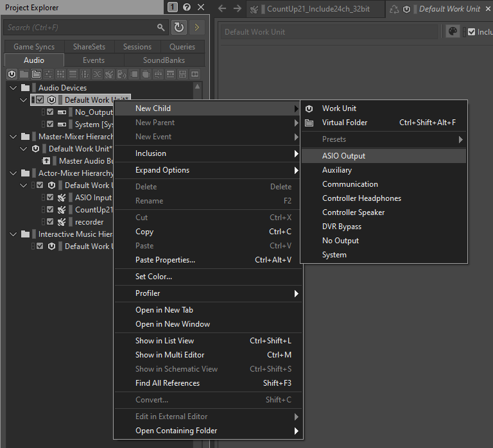
Task: Choose ASIO Output from the New Child submenu
Action: (x=384, y=156)
